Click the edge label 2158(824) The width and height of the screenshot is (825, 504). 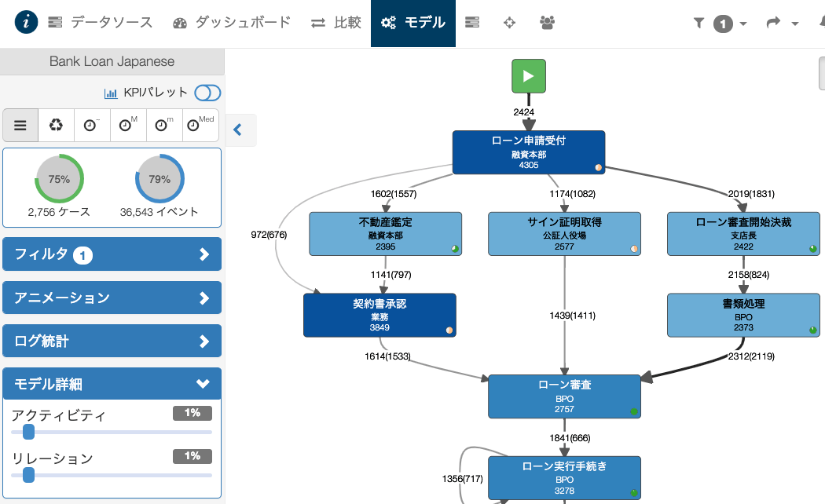pyautogui.click(x=749, y=275)
